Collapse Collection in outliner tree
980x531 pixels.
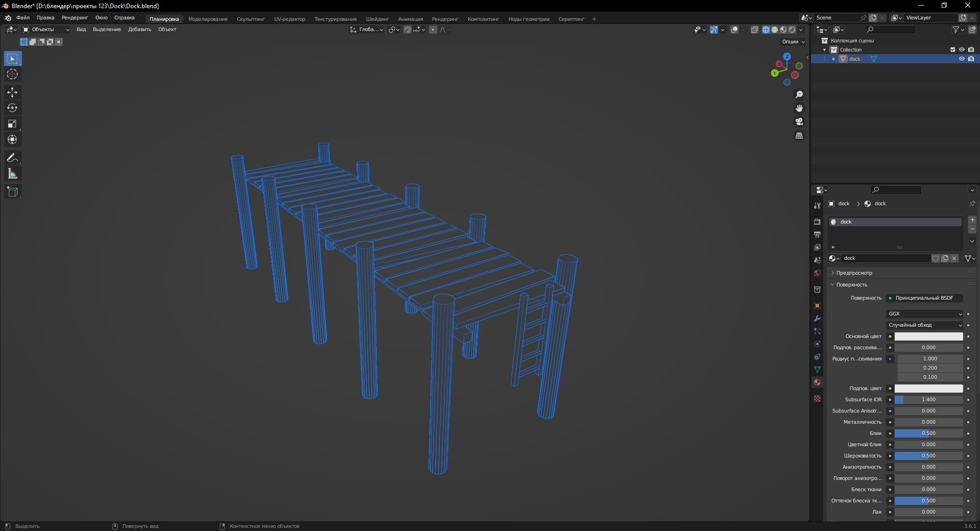pos(824,50)
